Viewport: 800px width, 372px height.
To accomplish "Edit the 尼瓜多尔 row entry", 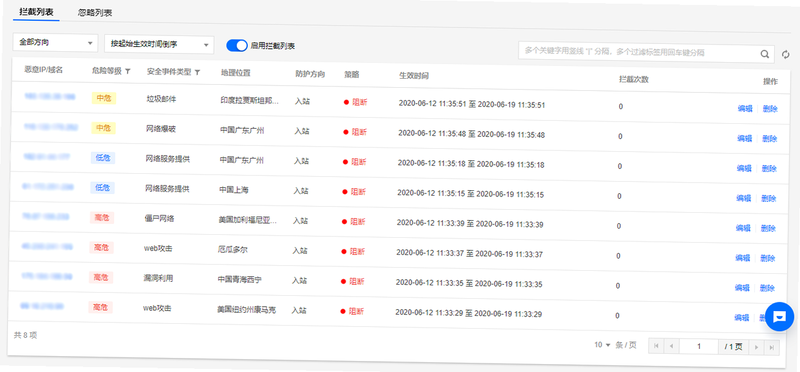I will [x=742, y=258].
